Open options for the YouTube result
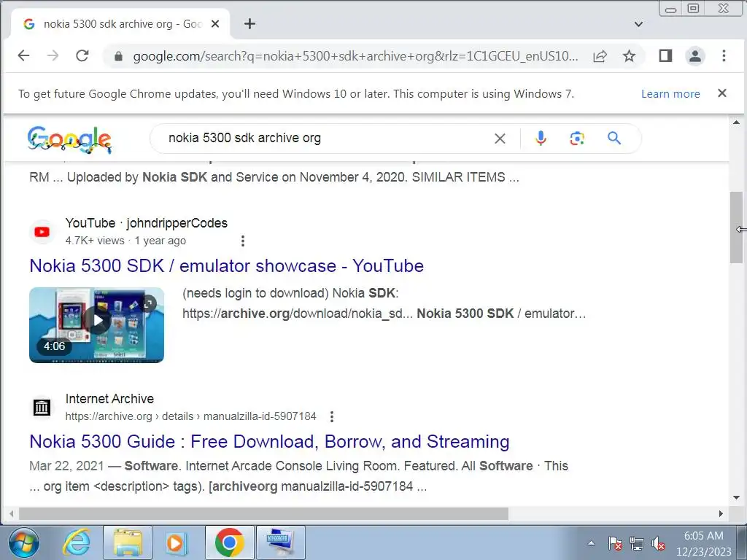The image size is (747, 560). tap(243, 241)
